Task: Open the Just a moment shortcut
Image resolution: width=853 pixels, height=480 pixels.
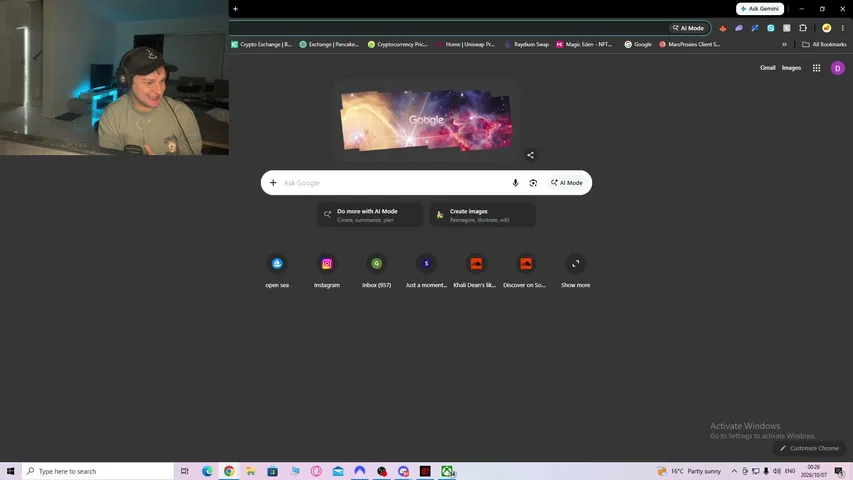Action: [x=426, y=271]
